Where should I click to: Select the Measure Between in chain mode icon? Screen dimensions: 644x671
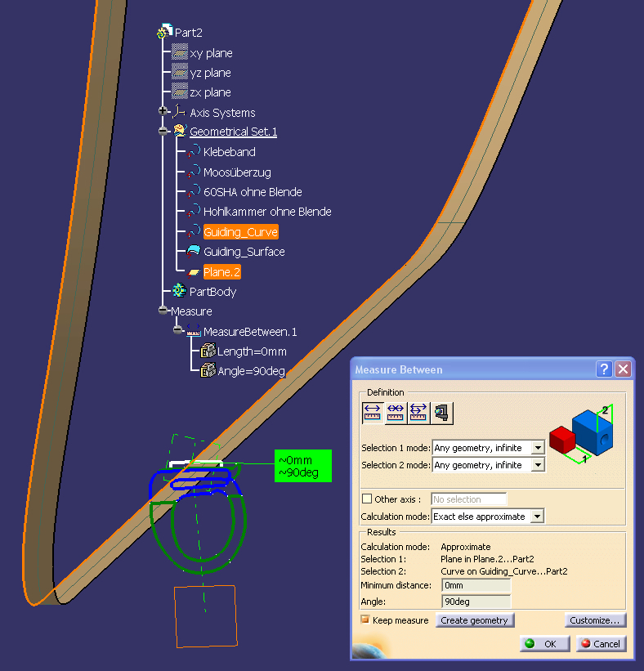coord(395,413)
